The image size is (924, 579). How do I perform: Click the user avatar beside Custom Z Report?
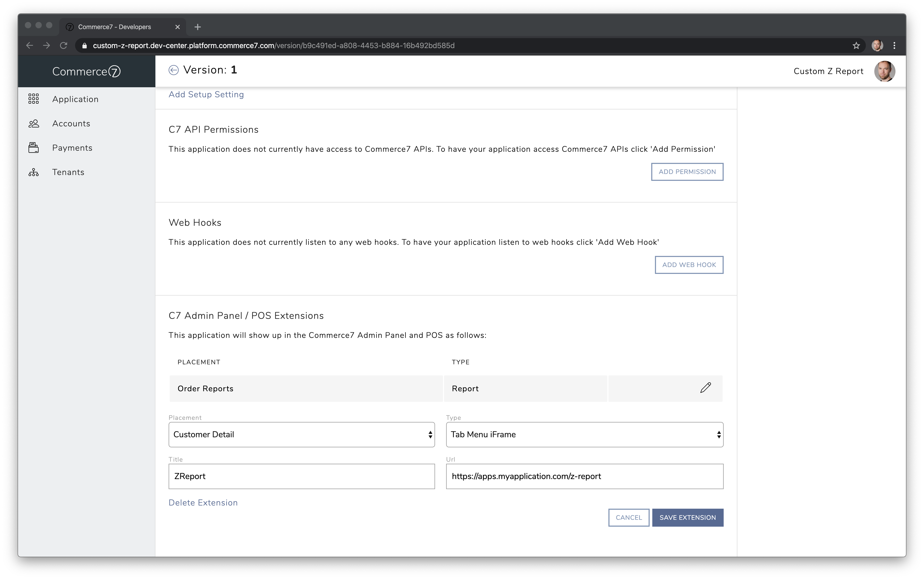[884, 71]
